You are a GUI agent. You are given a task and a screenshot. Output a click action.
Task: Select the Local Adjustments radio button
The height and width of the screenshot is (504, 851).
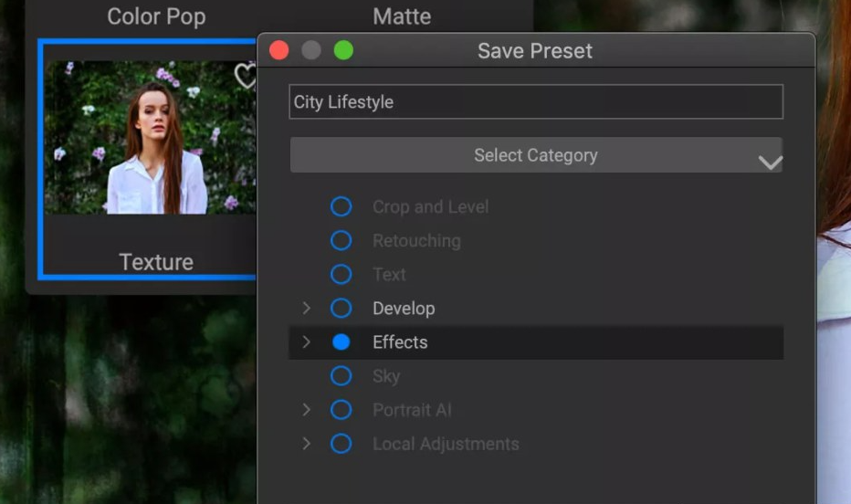click(x=341, y=444)
